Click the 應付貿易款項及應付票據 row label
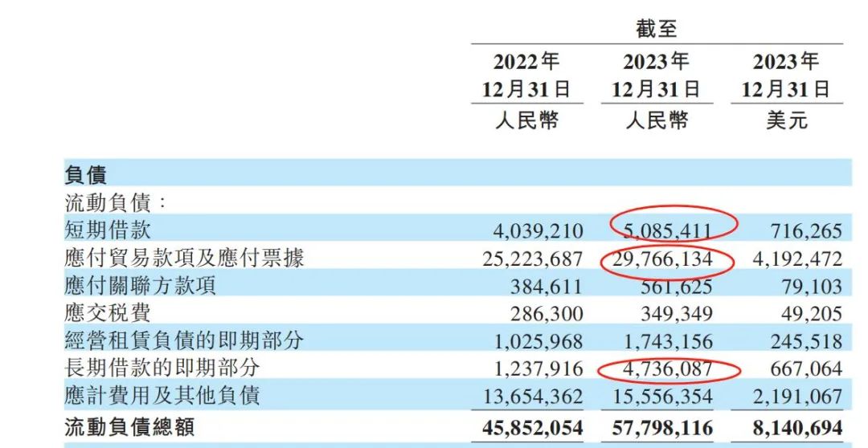Screen dimensions: 868x448 coord(184,258)
